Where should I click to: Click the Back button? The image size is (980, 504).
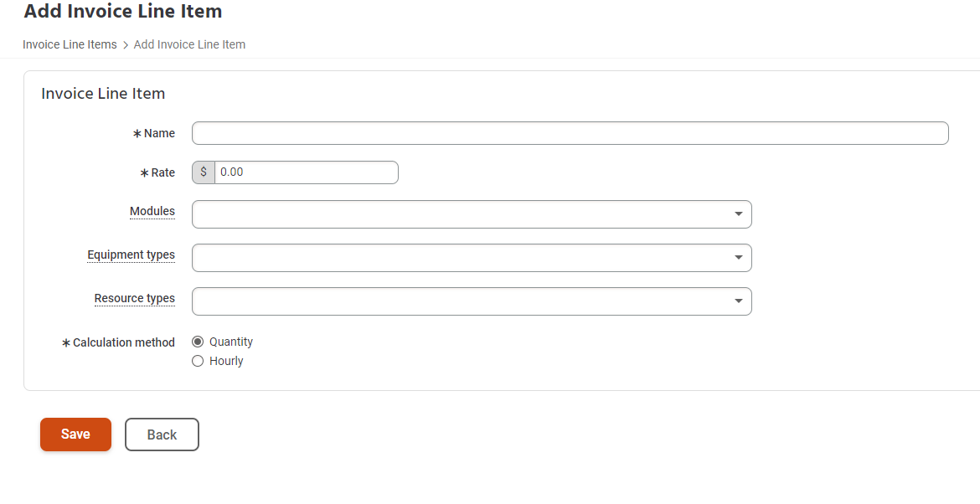click(x=162, y=435)
